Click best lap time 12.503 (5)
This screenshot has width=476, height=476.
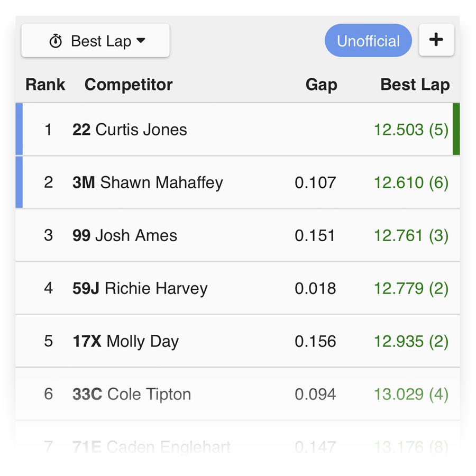(x=411, y=130)
